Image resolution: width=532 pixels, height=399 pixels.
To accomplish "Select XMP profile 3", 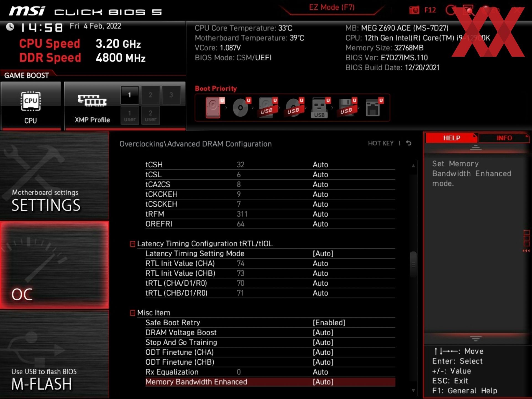I will [x=171, y=95].
